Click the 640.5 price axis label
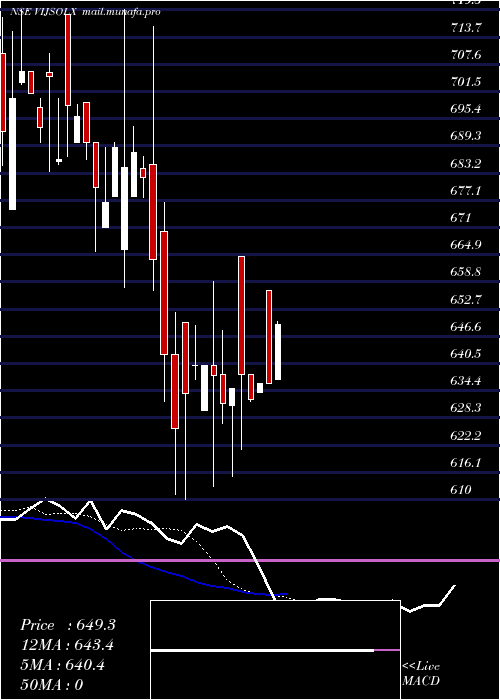This screenshot has width=500, height=700. (466, 354)
